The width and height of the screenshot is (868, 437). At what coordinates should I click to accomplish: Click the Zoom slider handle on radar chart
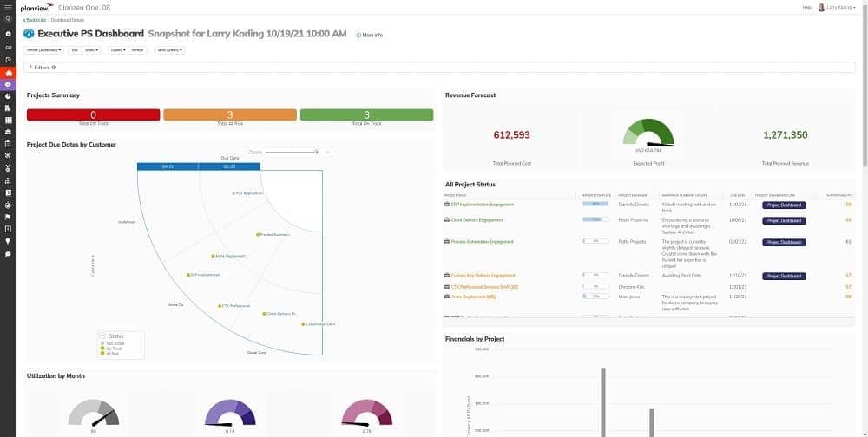317,152
